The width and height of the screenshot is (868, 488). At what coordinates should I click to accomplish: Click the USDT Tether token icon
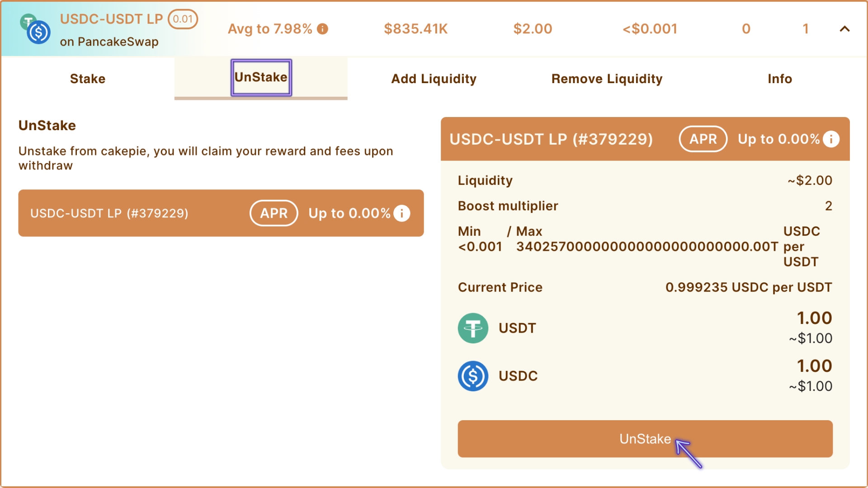(x=473, y=328)
